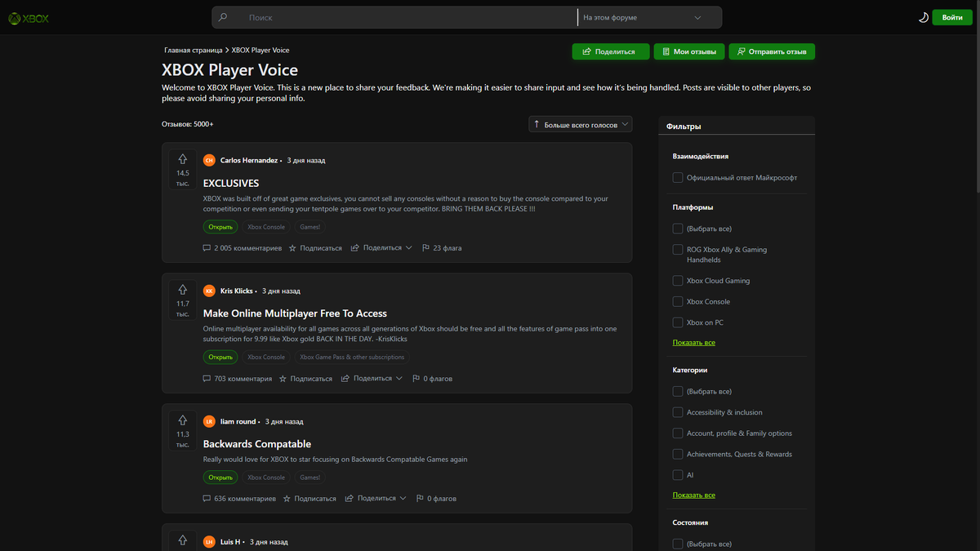The height and width of the screenshot is (551, 980).
Task: Open EXCLUSIVES post title
Action: coord(231,183)
